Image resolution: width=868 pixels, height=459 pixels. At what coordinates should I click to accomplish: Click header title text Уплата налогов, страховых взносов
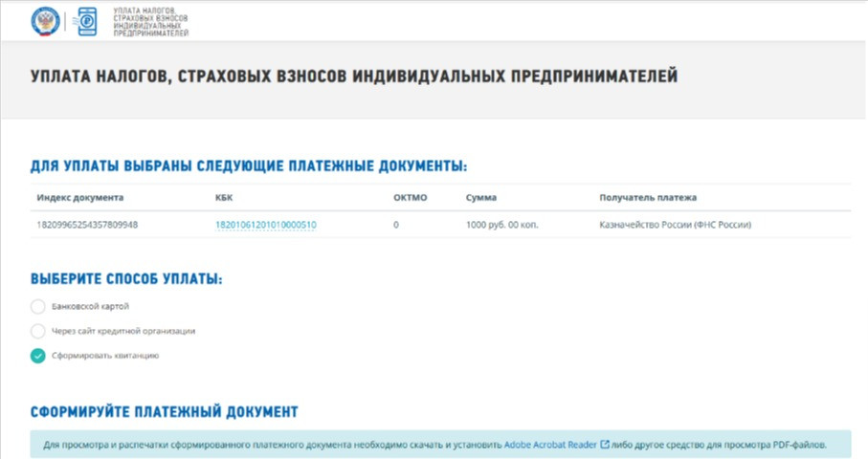tap(150, 22)
